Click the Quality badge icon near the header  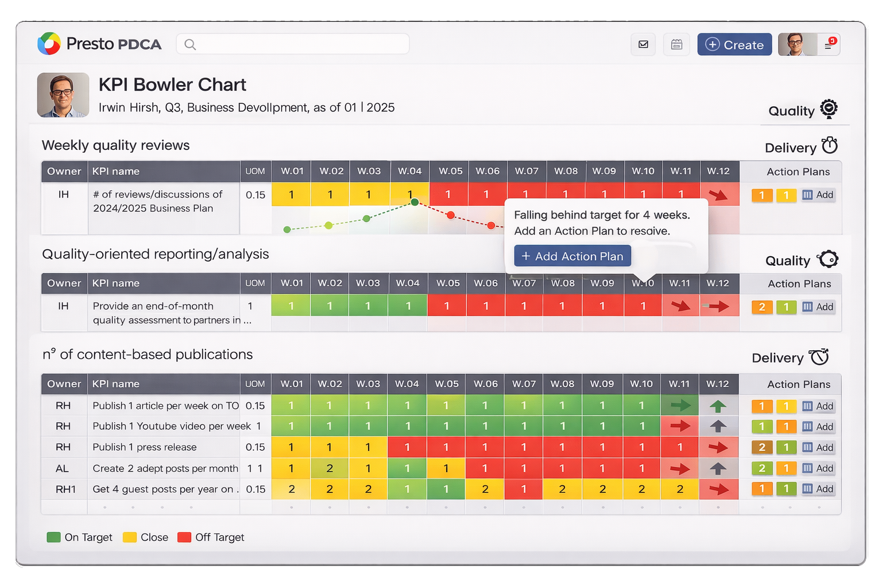829,109
